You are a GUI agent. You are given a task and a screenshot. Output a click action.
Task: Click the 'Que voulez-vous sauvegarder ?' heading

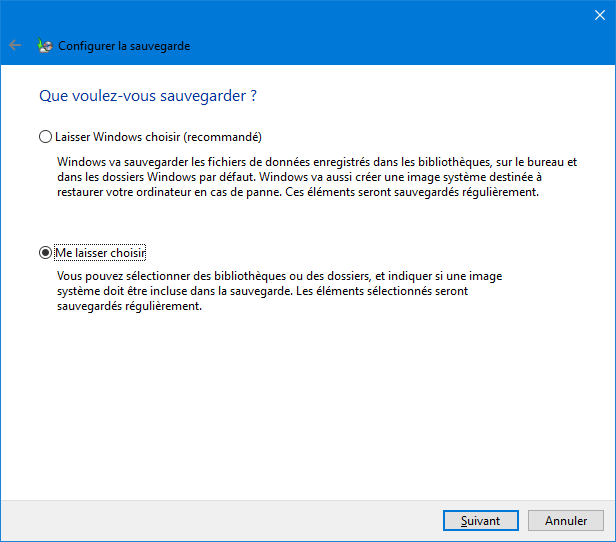148,96
